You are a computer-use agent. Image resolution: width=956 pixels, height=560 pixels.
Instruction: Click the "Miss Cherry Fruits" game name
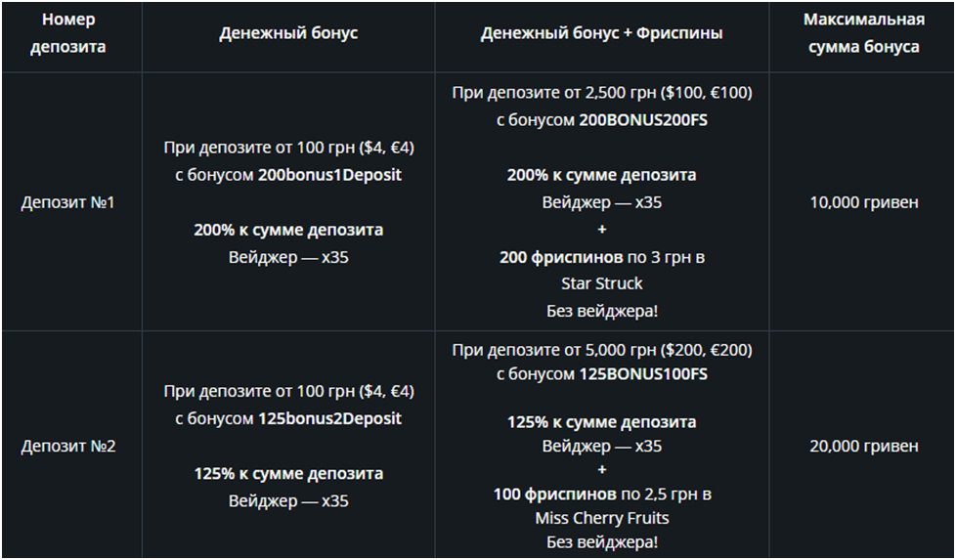tap(602, 518)
